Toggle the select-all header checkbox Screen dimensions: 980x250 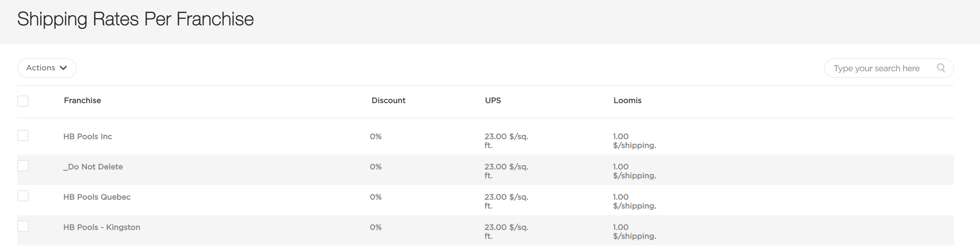tap(23, 101)
